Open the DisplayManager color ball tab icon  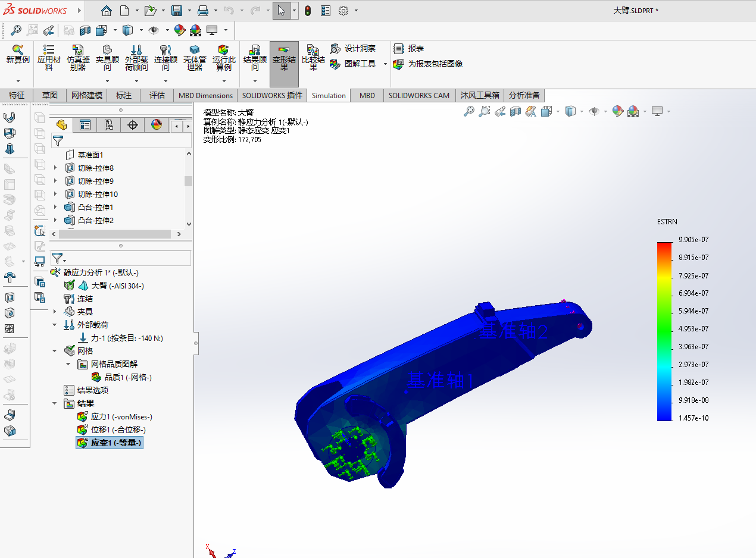(157, 125)
